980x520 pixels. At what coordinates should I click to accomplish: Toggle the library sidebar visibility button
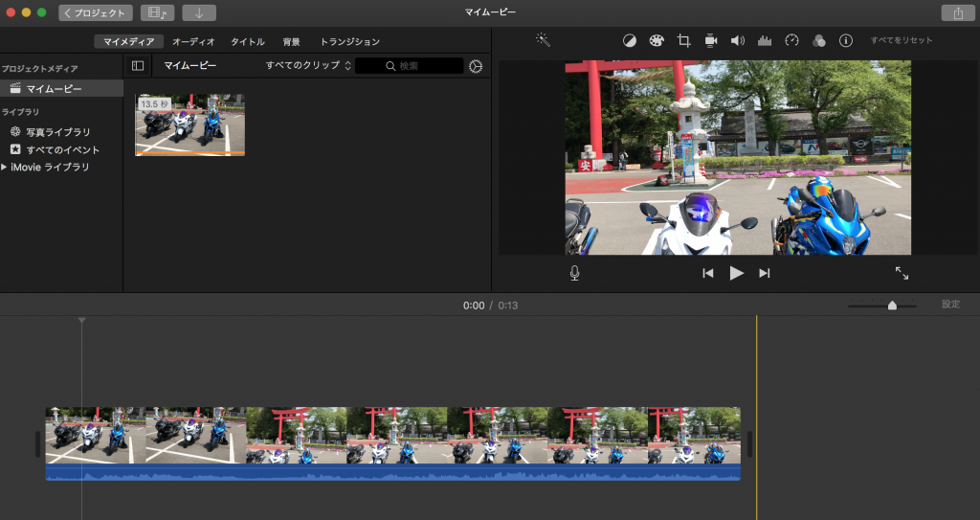138,66
